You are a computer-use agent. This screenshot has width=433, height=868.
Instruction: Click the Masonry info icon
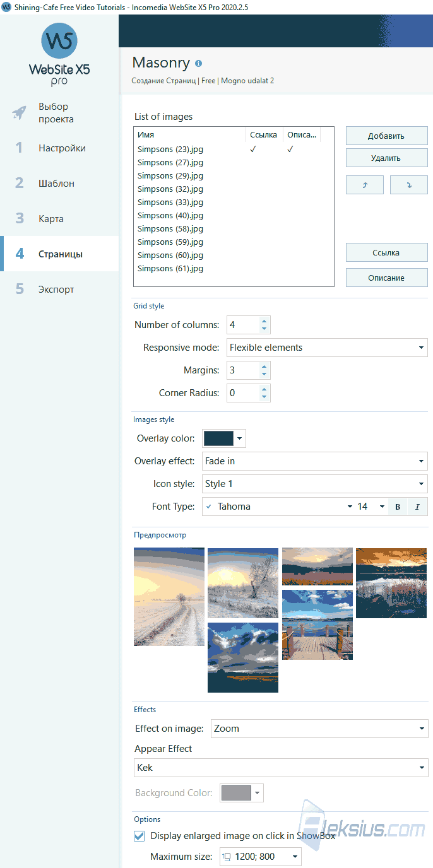tap(199, 64)
